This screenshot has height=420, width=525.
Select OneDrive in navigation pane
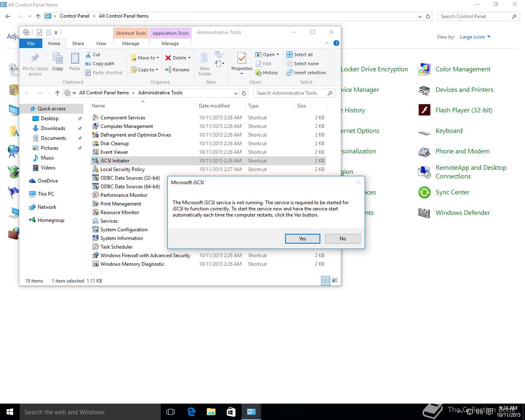point(48,181)
